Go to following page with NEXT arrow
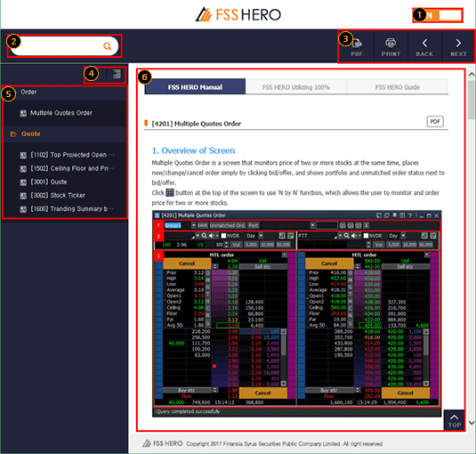The height and width of the screenshot is (454, 476). coord(458,47)
